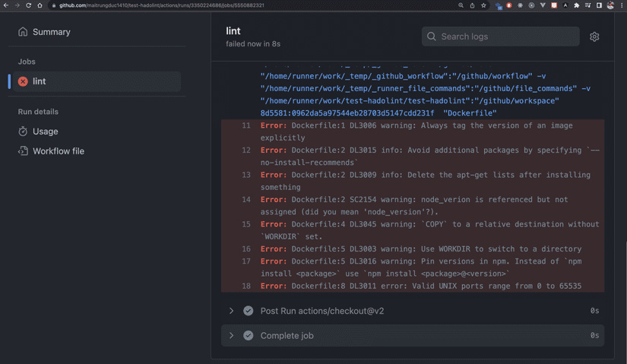Open the Extensions puzzle-piece menu

pyautogui.click(x=576, y=5)
